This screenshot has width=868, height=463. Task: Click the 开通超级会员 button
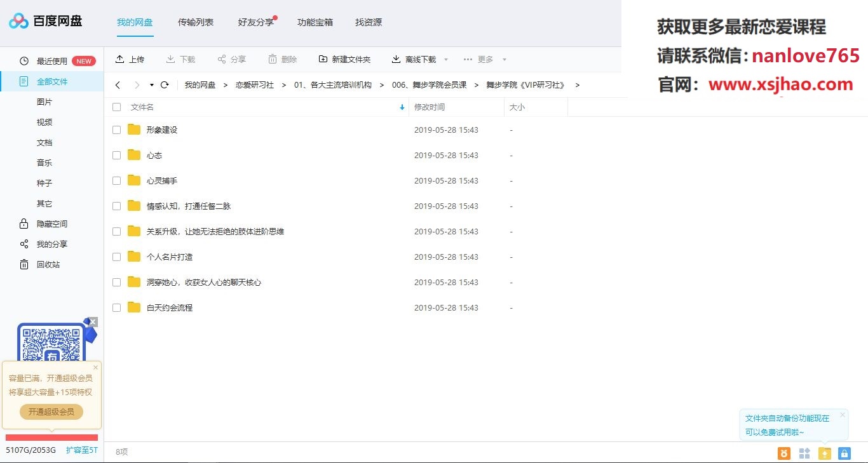pyautogui.click(x=51, y=412)
